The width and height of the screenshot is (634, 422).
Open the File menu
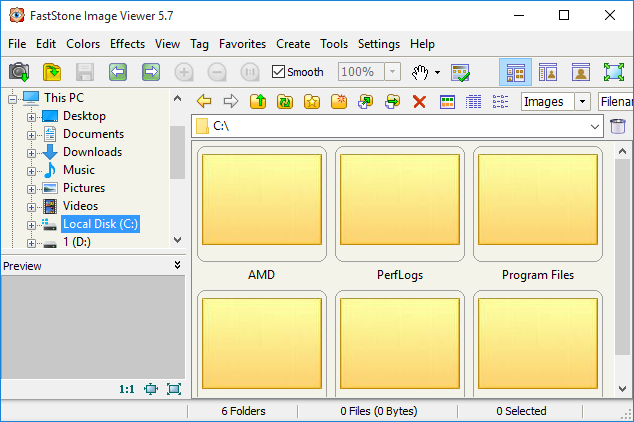(17, 44)
